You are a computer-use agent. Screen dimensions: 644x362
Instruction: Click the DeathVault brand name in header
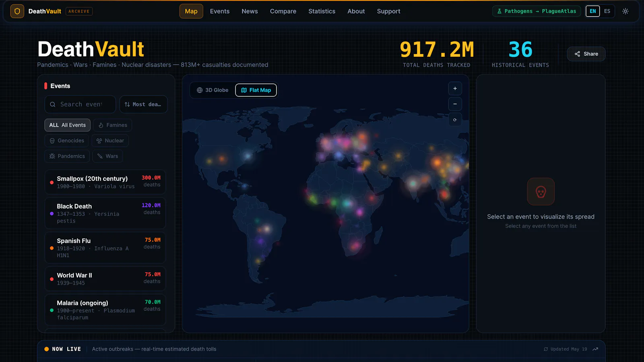pyautogui.click(x=45, y=11)
